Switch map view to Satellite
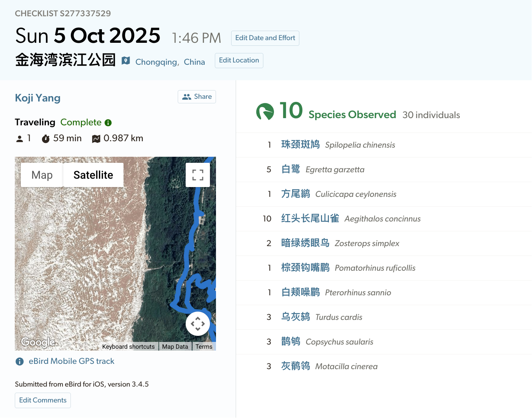The width and height of the screenshot is (532, 418). click(x=93, y=175)
